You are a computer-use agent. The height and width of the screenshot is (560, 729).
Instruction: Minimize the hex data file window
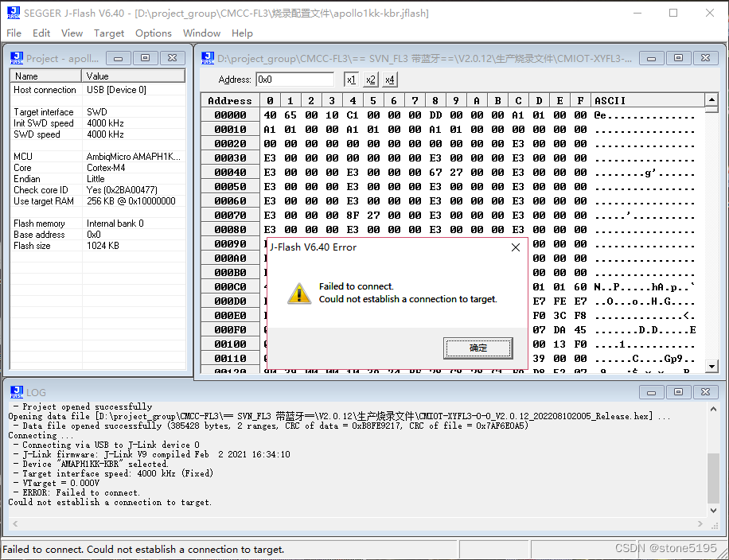(x=651, y=58)
